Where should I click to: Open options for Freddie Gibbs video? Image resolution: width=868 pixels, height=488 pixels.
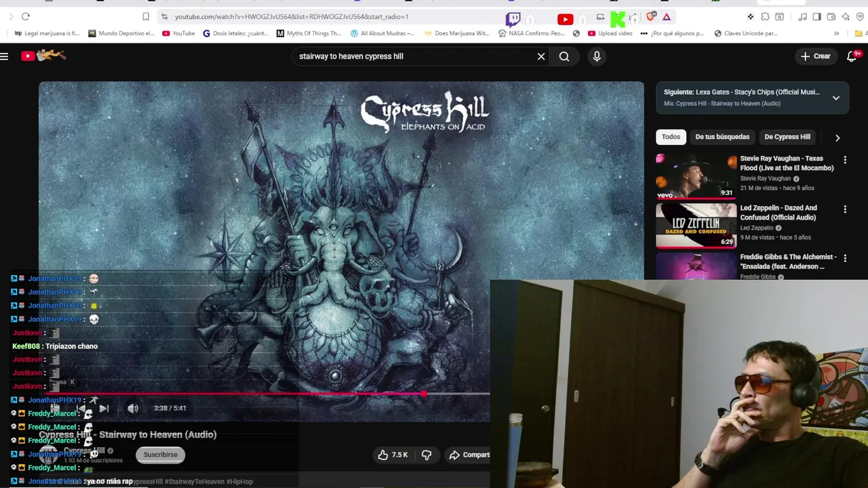pyautogui.click(x=845, y=258)
